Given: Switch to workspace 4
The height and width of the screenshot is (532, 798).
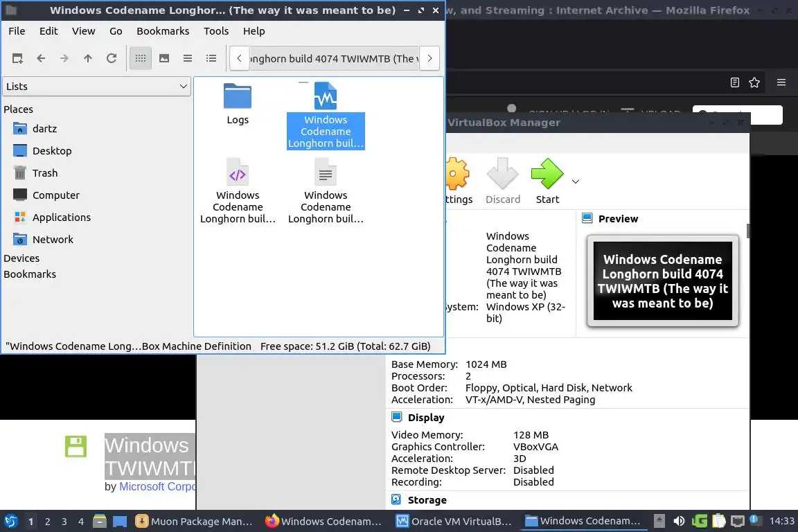Looking at the screenshot, I should click(x=81, y=522).
